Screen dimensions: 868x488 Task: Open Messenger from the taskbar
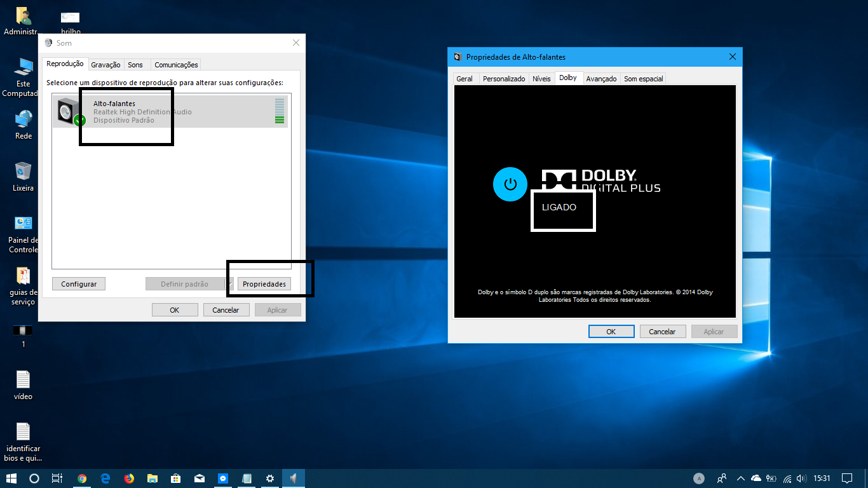(223, 478)
